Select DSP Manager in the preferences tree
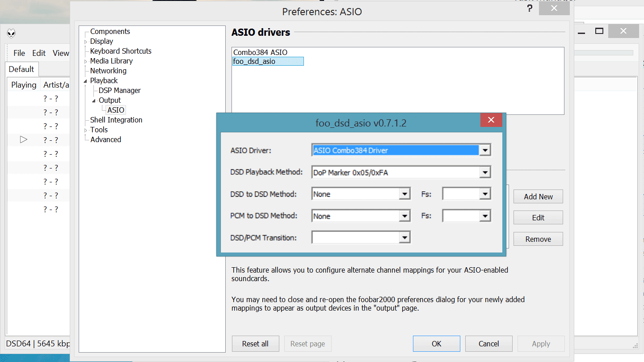Screen dimensions: 644x362 coord(119,90)
